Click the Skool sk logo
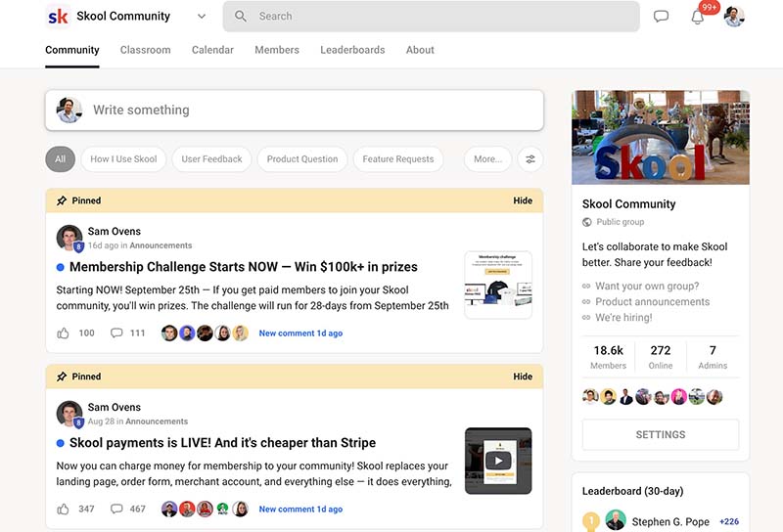Screen dimensions: 783x532 click(58, 16)
